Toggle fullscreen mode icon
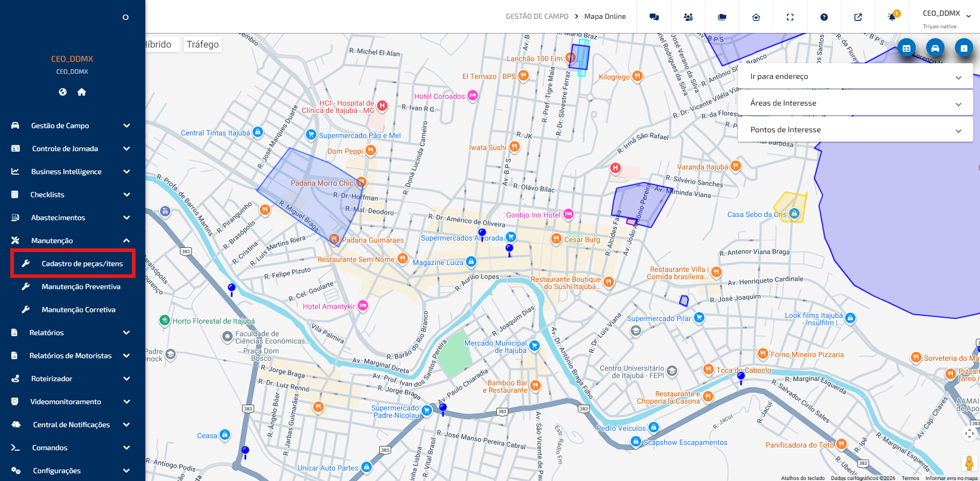 click(x=790, y=17)
